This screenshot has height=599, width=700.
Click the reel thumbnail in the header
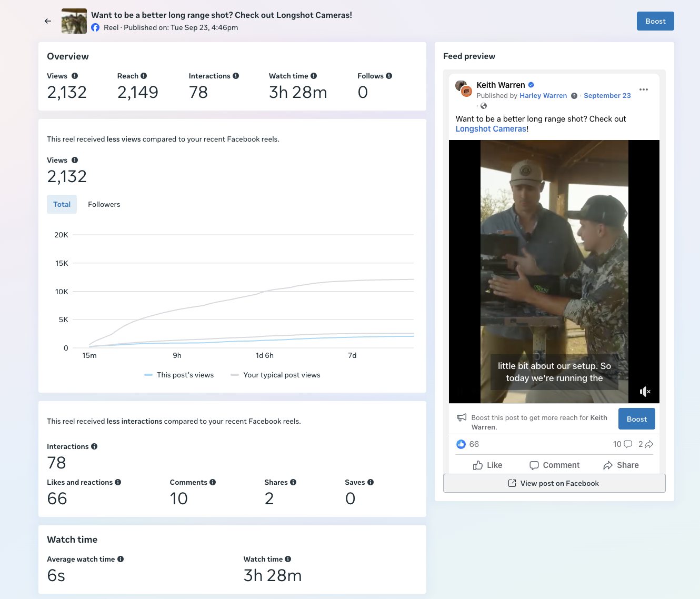[x=74, y=21]
